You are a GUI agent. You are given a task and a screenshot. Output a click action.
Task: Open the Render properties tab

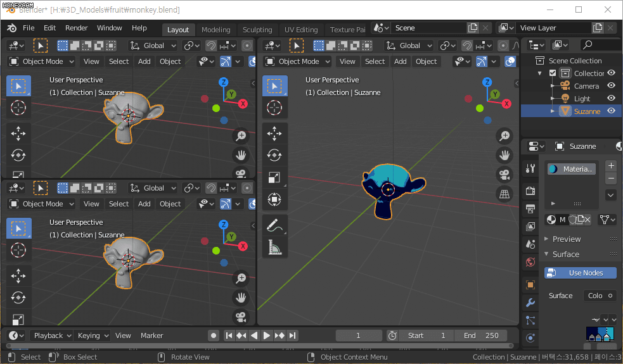click(530, 191)
